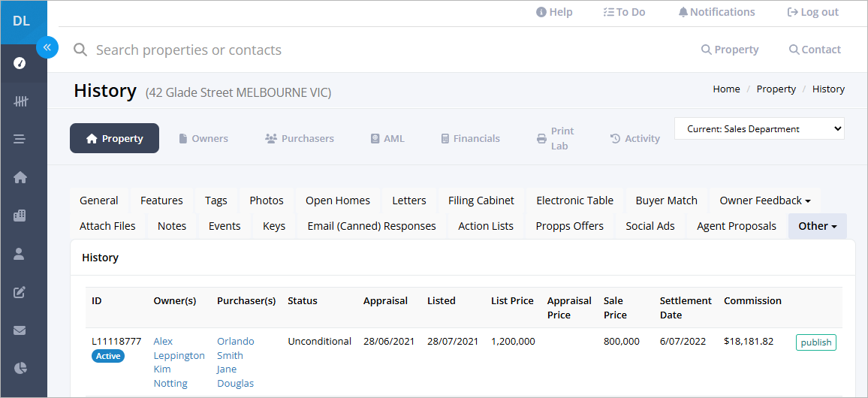868x398 pixels.
Task: Collapse sidebar with double-chevron button
Action: coord(47,47)
